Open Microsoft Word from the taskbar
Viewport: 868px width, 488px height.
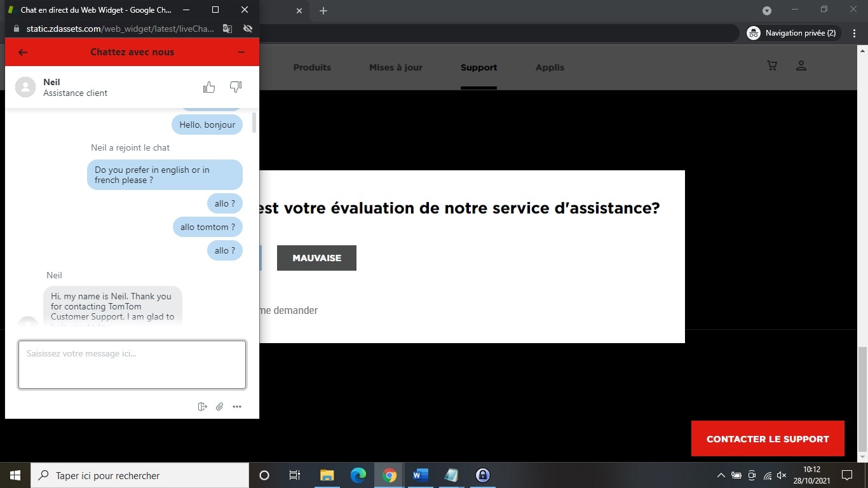[421, 475]
